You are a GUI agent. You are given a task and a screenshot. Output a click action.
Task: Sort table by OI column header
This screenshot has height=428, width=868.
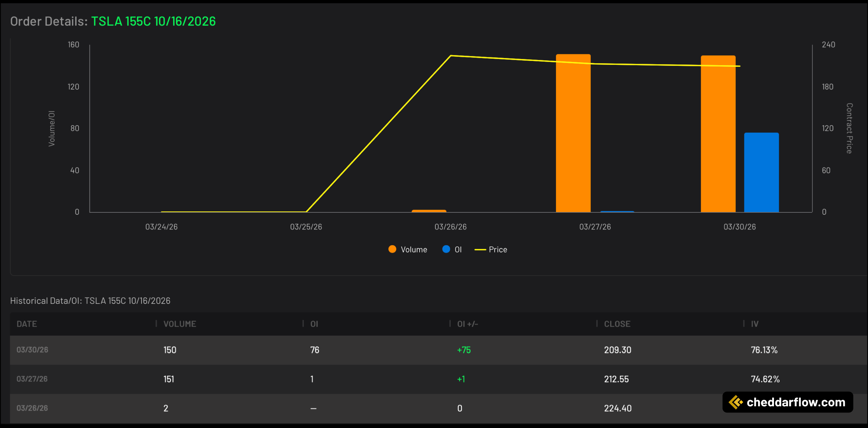click(x=314, y=324)
